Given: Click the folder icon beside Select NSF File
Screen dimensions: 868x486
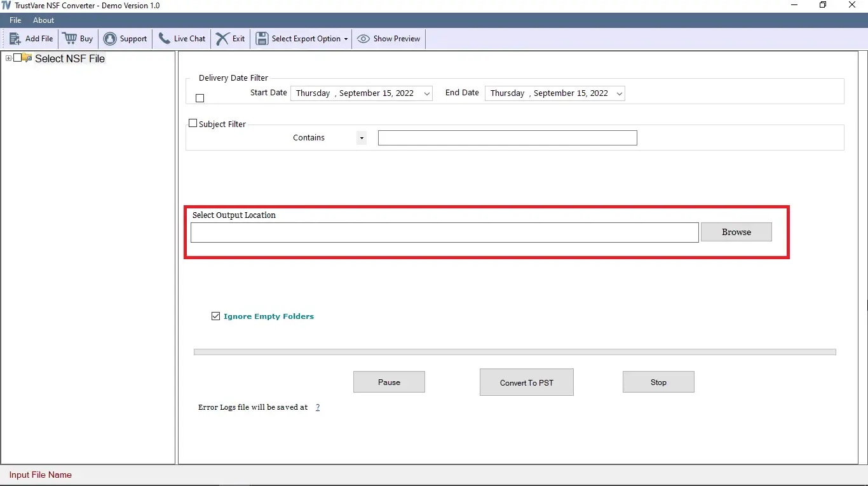Looking at the screenshot, I should click(x=27, y=58).
